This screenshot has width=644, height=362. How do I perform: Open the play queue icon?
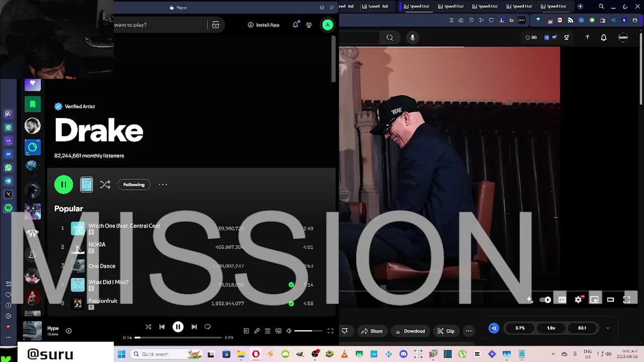coord(268,331)
